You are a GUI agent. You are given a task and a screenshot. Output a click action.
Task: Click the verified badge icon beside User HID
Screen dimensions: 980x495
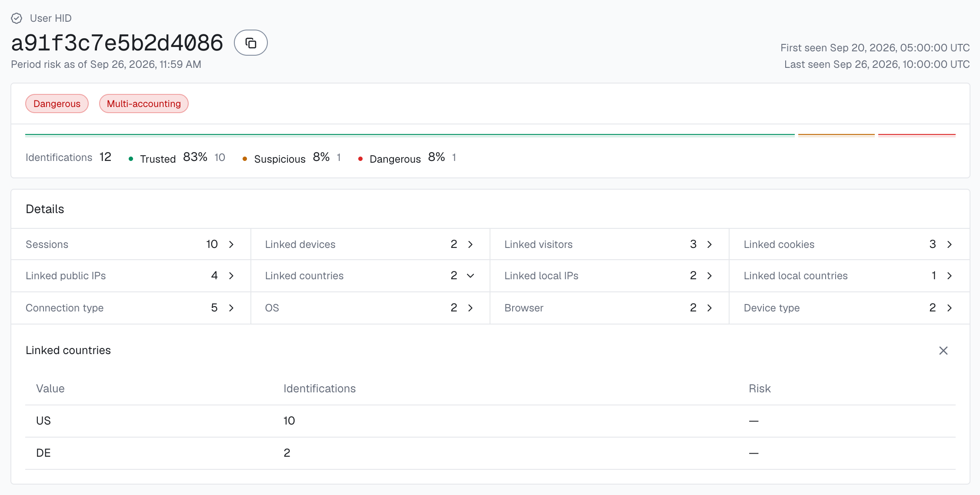click(17, 18)
